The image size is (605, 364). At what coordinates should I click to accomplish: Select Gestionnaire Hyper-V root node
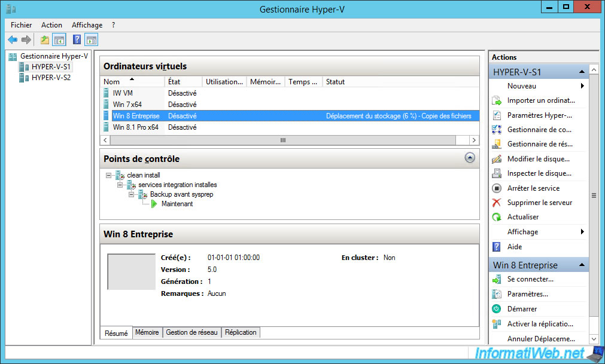pyautogui.click(x=54, y=56)
